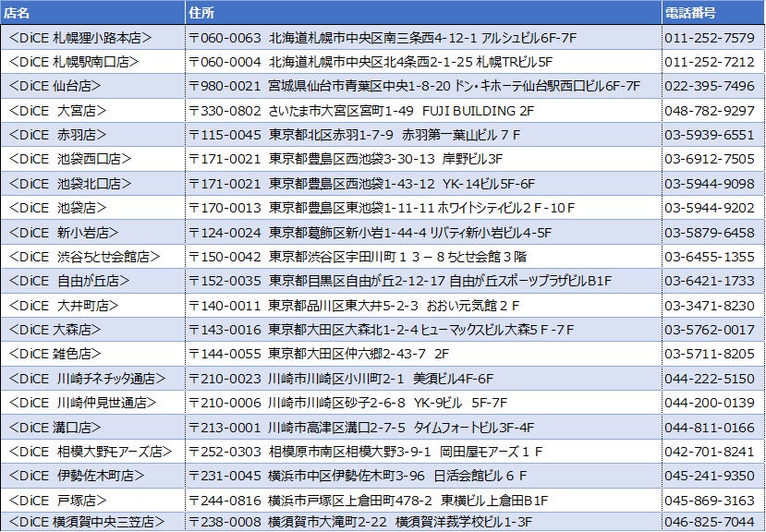This screenshot has width=766, height=532.
Task: Click phone number 03-5944-9202
Action: tap(713, 208)
